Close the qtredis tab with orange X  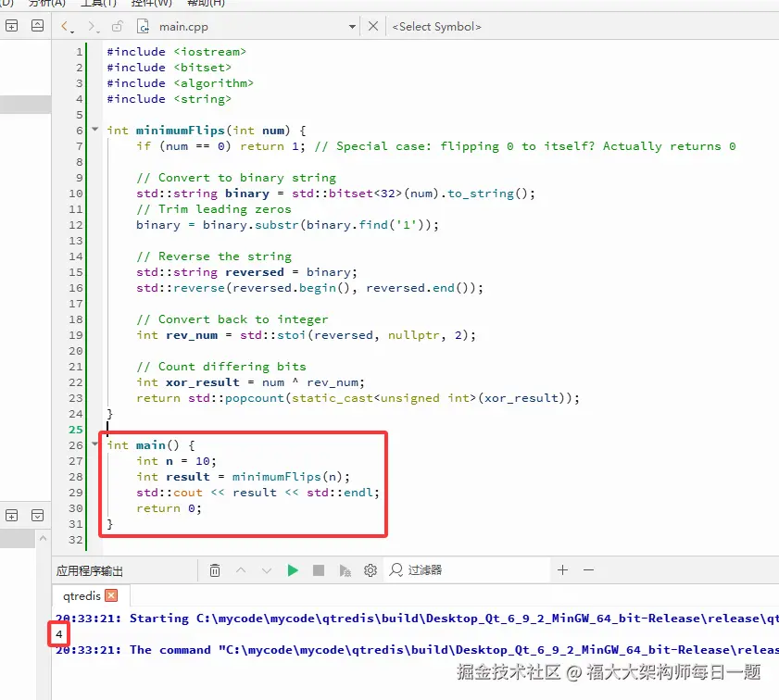tap(112, 595)
